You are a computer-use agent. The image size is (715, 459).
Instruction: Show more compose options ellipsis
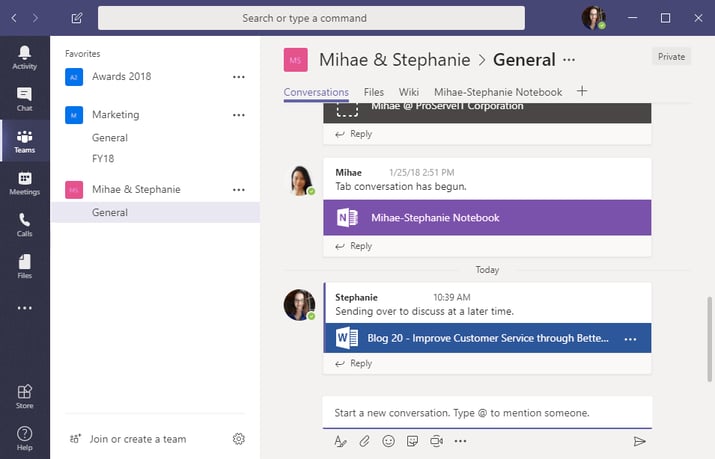coord(461,441)
